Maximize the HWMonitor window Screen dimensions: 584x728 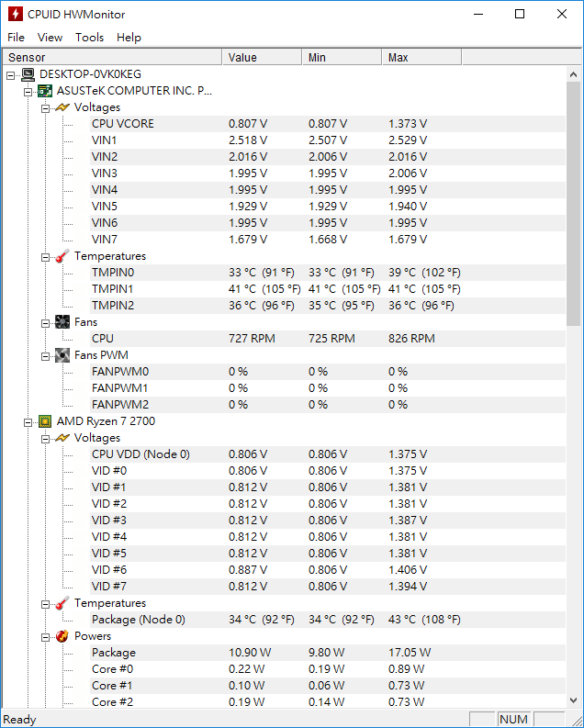click(x=520, y=14)
